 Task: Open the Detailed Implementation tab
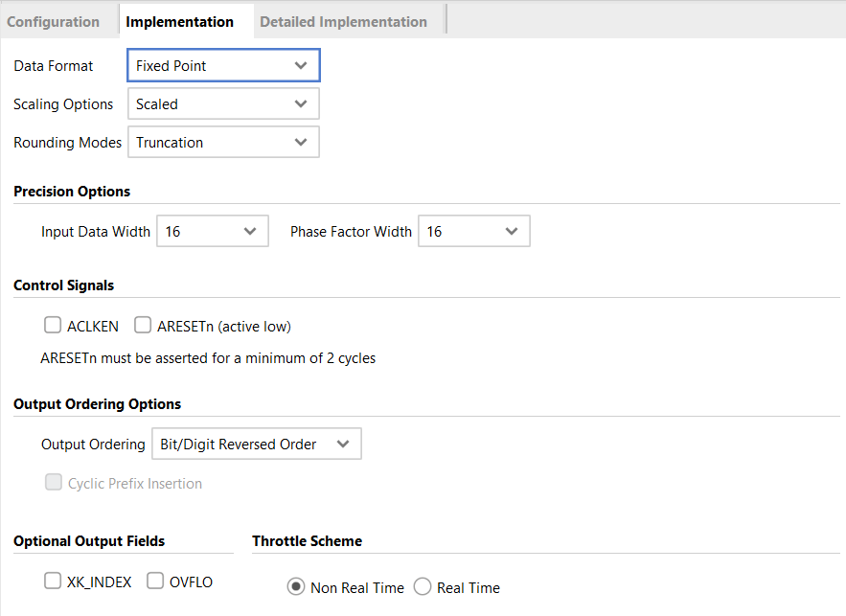pos(343,21)
